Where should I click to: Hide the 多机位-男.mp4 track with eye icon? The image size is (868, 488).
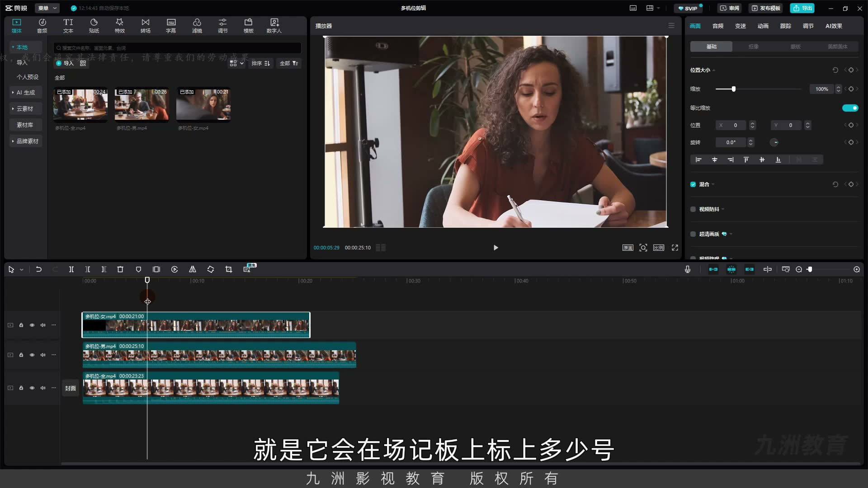coord(32,355)
